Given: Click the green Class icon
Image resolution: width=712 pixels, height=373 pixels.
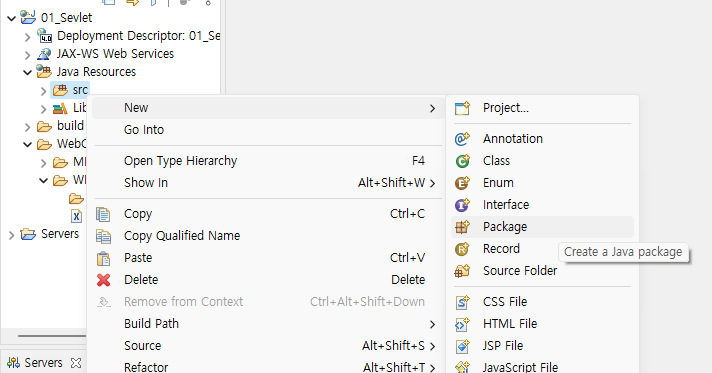Looking at the screenshot, I should click(x=462, y=161).
